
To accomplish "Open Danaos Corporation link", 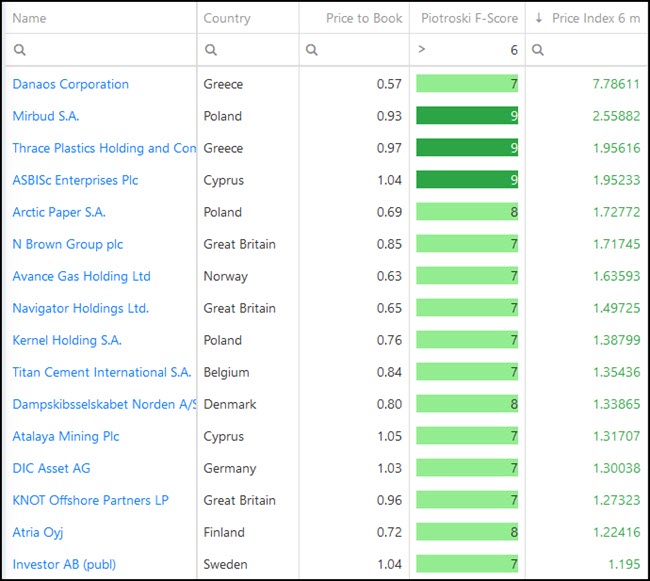I will click(70, 84).
